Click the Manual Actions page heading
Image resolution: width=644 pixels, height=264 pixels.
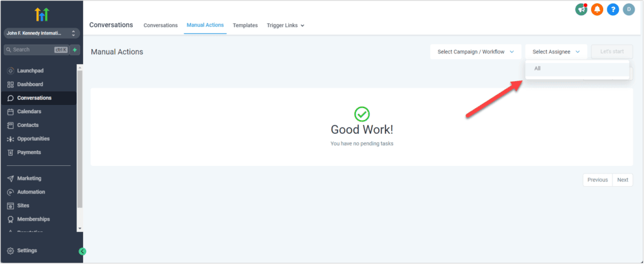(117, 52)
